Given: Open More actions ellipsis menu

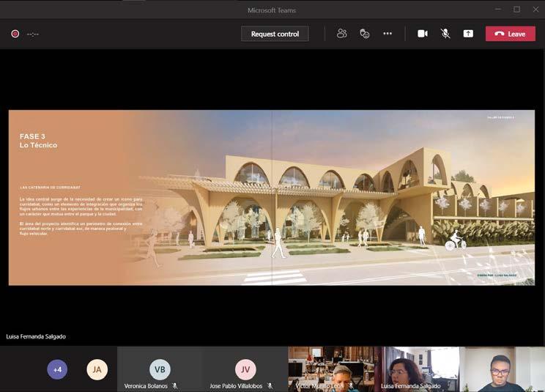Looking at the screenshot, I should [388, 34].
